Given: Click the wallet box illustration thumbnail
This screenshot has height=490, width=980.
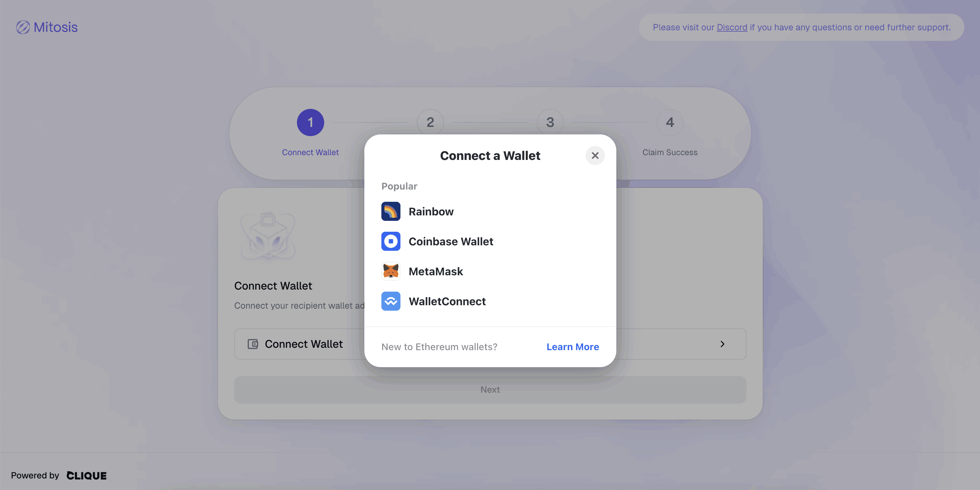Looking at the screenshot, I should coord(268,236).
